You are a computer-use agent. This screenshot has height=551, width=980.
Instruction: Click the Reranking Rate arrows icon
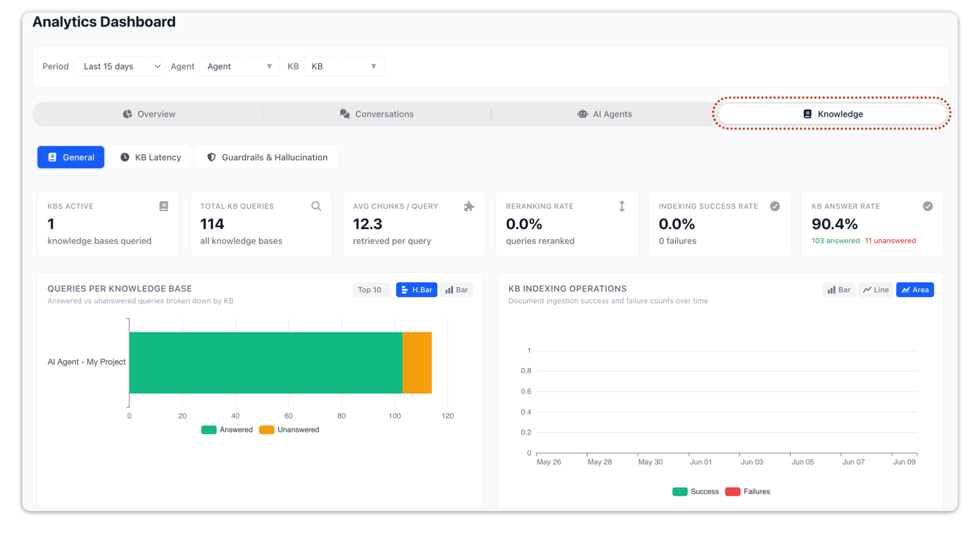tap(622, 206)
